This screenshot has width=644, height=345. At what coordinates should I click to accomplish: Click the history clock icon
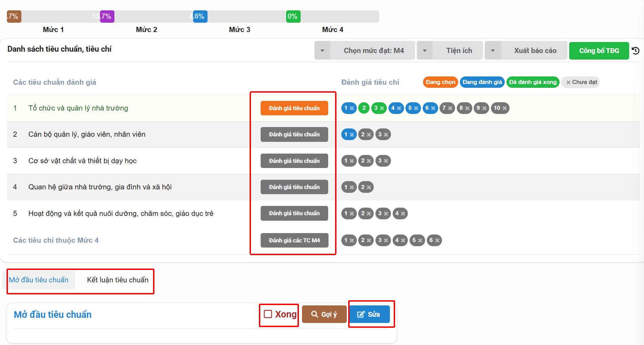point(635,51)
